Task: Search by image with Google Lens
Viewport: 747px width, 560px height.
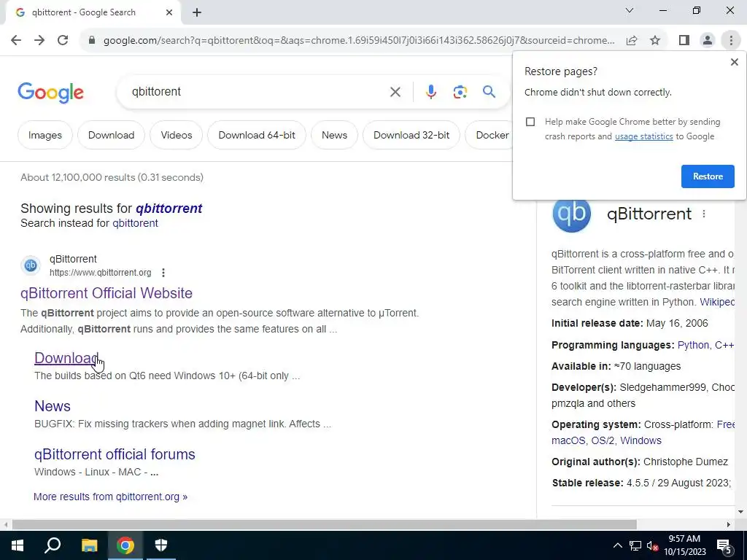Action: point(460,92)
